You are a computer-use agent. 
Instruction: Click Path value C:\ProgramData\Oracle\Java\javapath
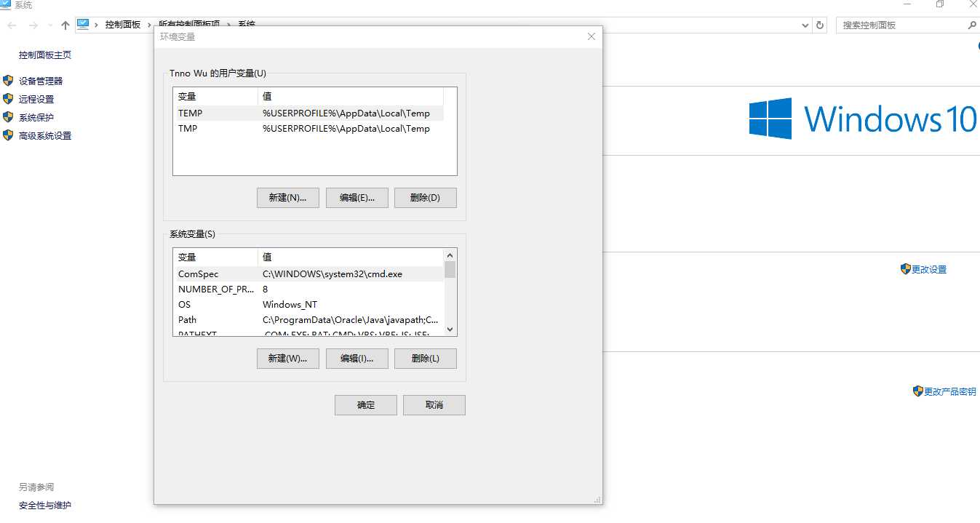click(x=351, y=319)
